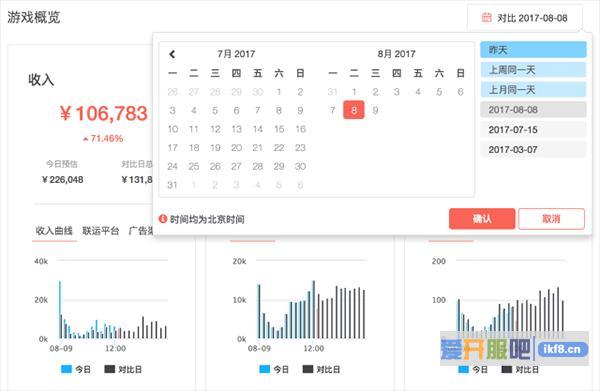Select 昨天 quick option

(533, 50)
